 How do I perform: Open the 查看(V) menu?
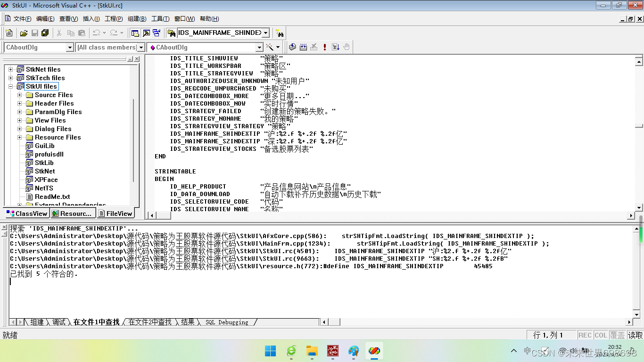click(68, 19)
